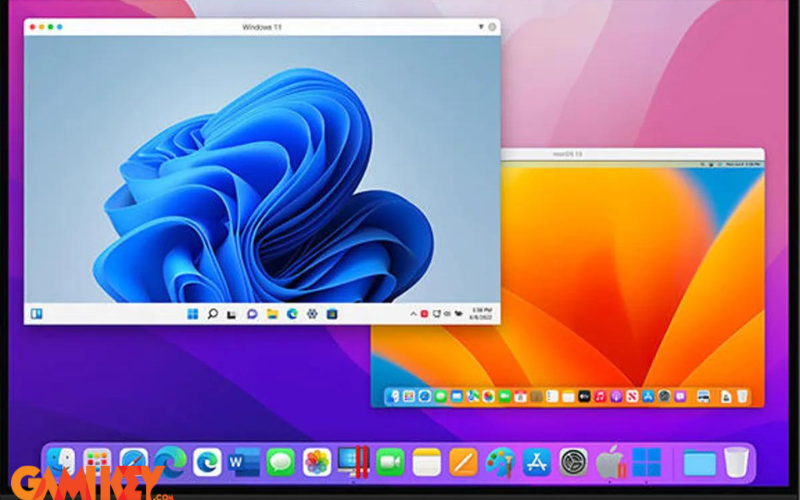800x500 pixels.
Task: Open Messages in the macOS 13 VM dock
Action: point(441,396)
